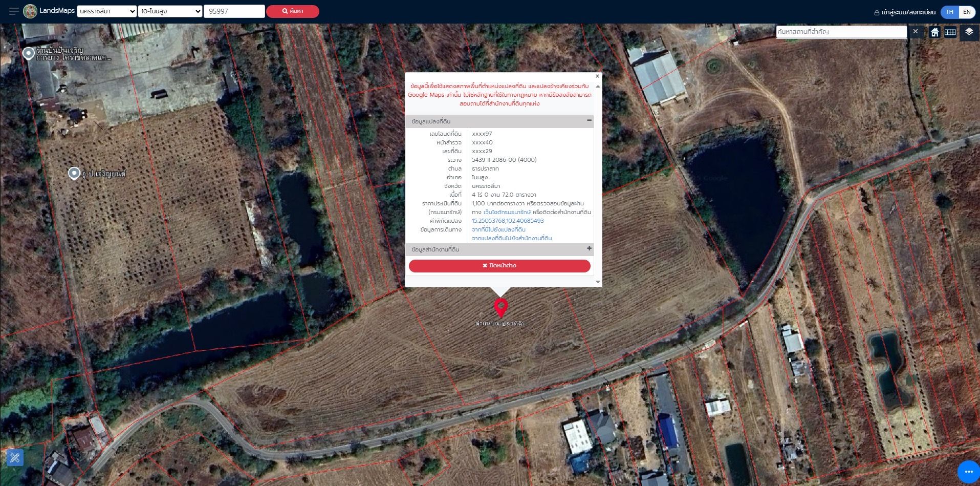Click the home icon in map toolbar

pyautogui.click(x=935, y=32)
